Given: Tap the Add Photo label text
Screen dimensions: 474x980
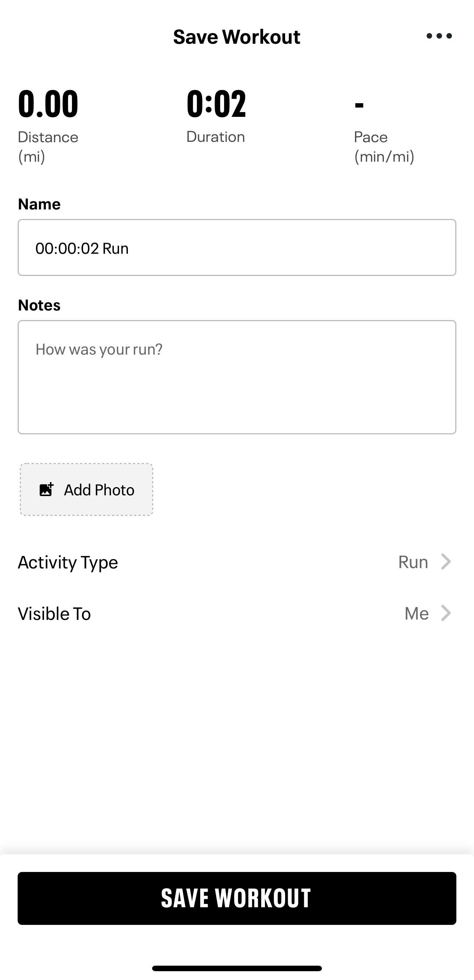Looking at the screenshot, I should 99,490.
